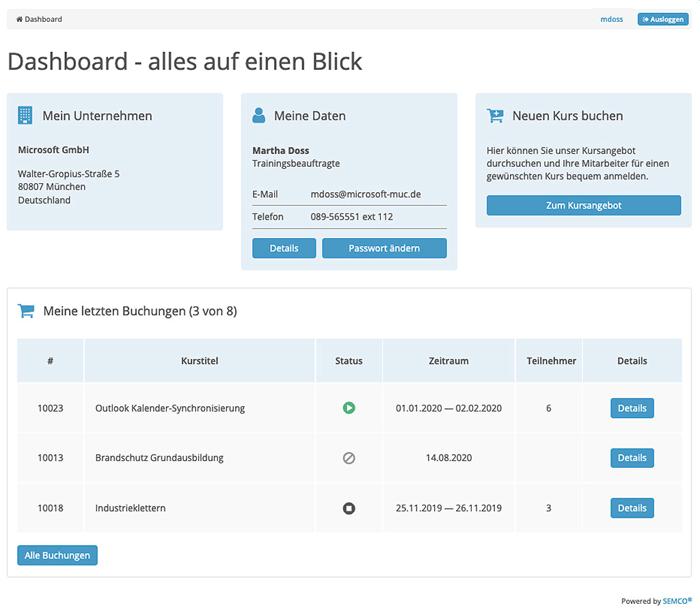700x612 pixels.
Task: Show all bookings via Alle Buchungen
Action: pyautogui.click(x=57, y=555)
